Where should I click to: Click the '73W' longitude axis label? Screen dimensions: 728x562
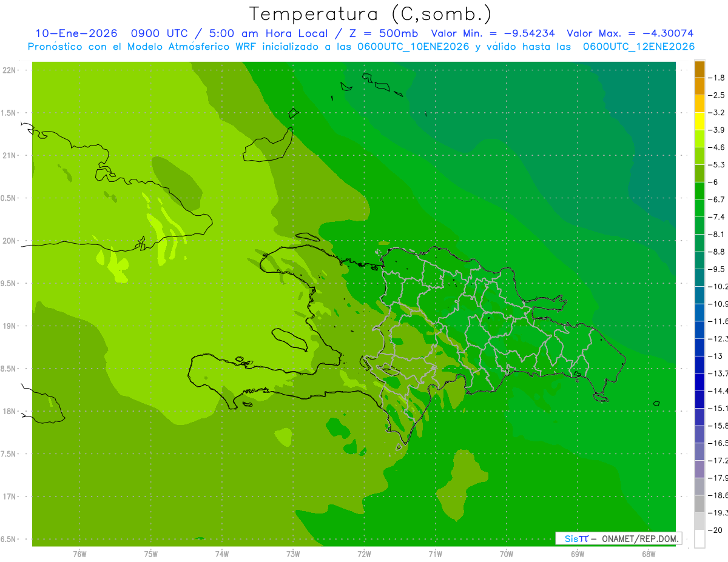[x=293, y=554]
